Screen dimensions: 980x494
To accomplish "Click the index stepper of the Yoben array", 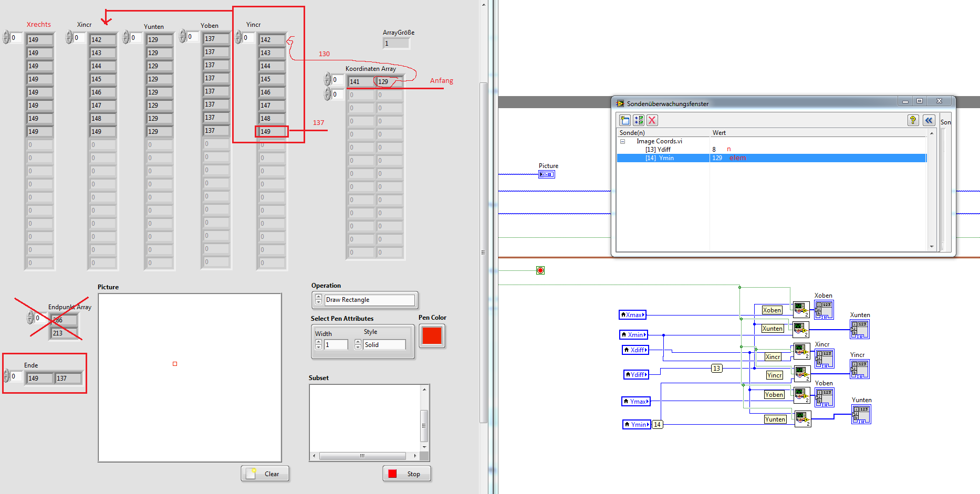I will click(182, 36).
